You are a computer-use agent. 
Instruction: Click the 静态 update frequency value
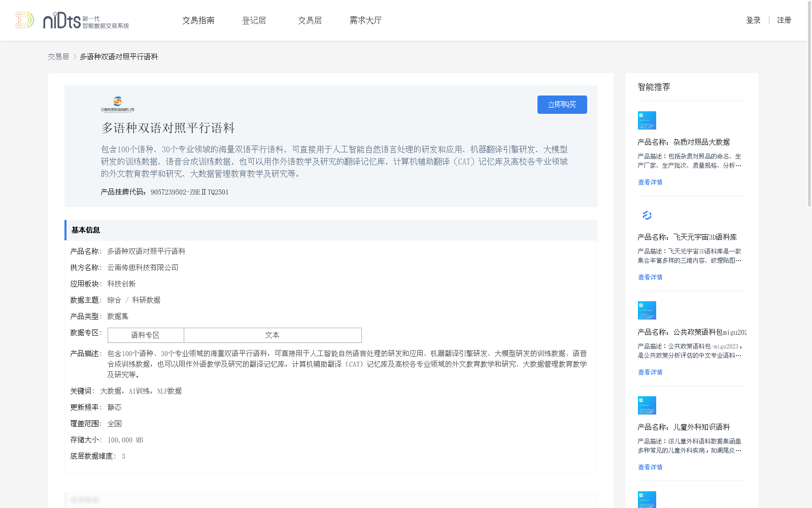[x=114, y=407]
